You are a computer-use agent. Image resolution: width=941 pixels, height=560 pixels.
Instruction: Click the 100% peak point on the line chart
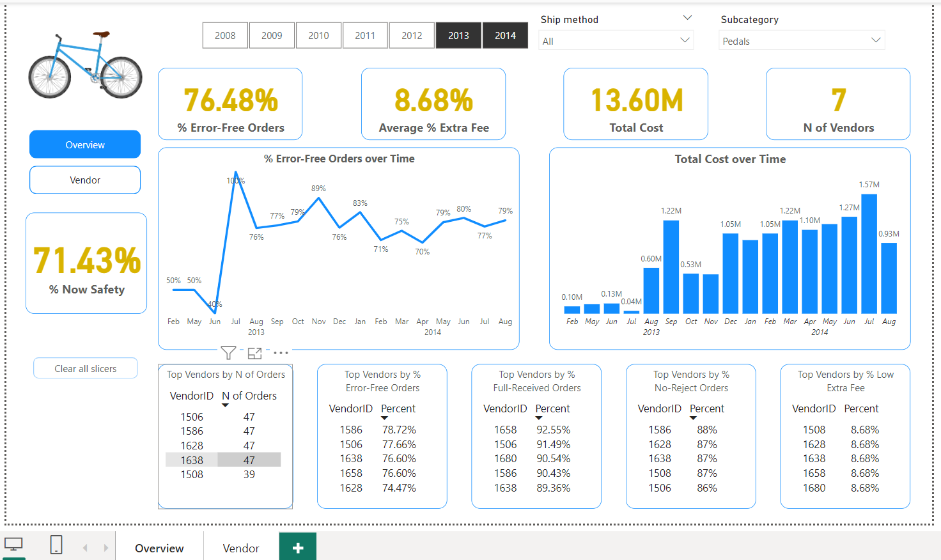tap(236, 172)
